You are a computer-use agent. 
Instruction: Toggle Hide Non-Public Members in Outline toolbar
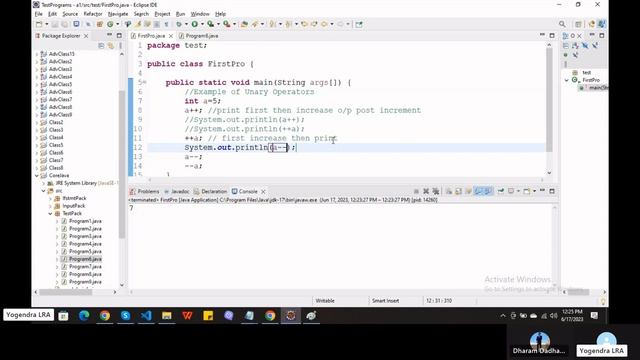tap(565, 55)
